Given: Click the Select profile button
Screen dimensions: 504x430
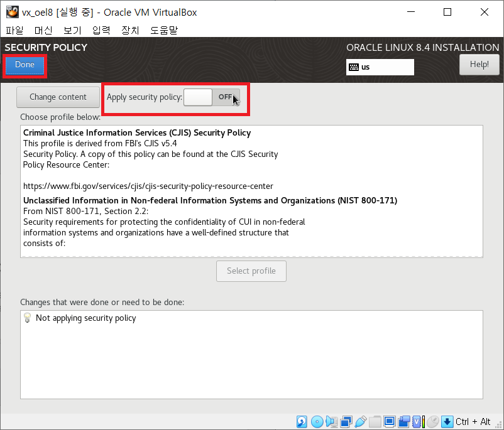Looking at the screenshot, I should (x=251, y=271).
